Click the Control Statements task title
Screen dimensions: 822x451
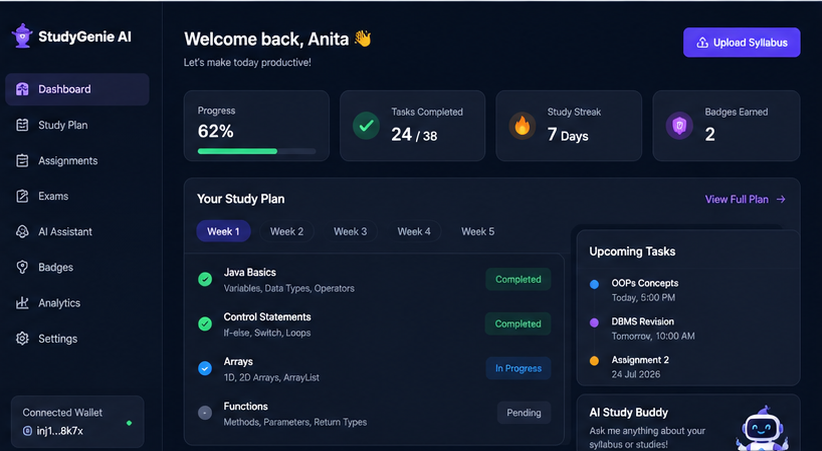(x=267, y=317)
